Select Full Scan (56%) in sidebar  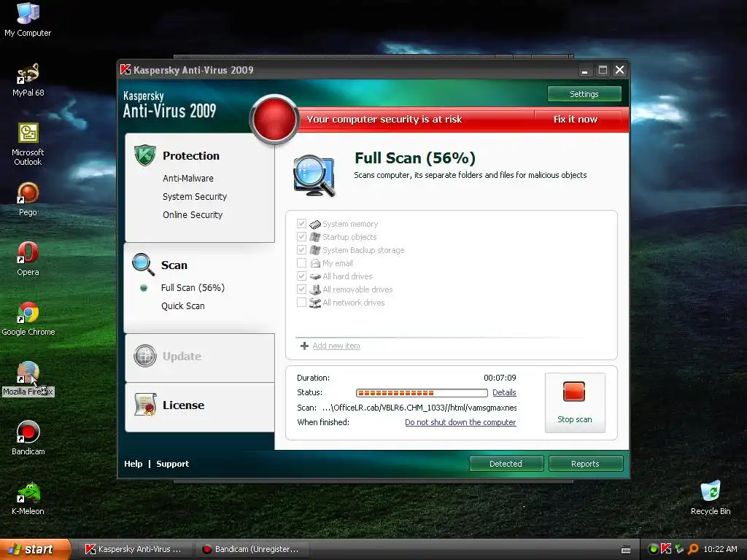[193, 287]
